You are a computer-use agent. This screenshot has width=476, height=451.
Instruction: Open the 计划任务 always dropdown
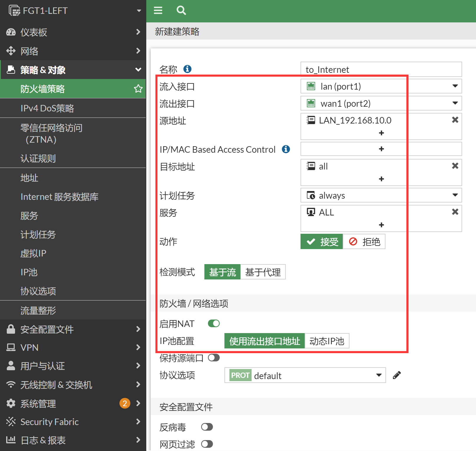pos(381,195)
